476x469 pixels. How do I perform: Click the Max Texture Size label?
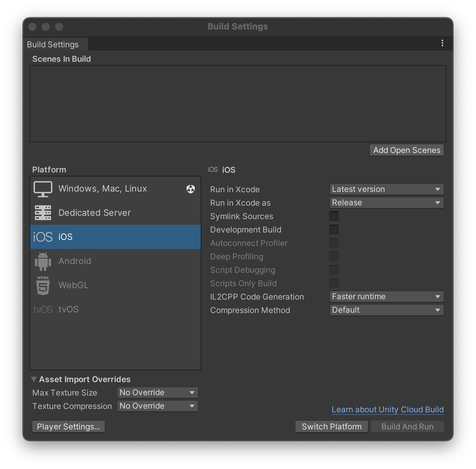click(65, 393)
